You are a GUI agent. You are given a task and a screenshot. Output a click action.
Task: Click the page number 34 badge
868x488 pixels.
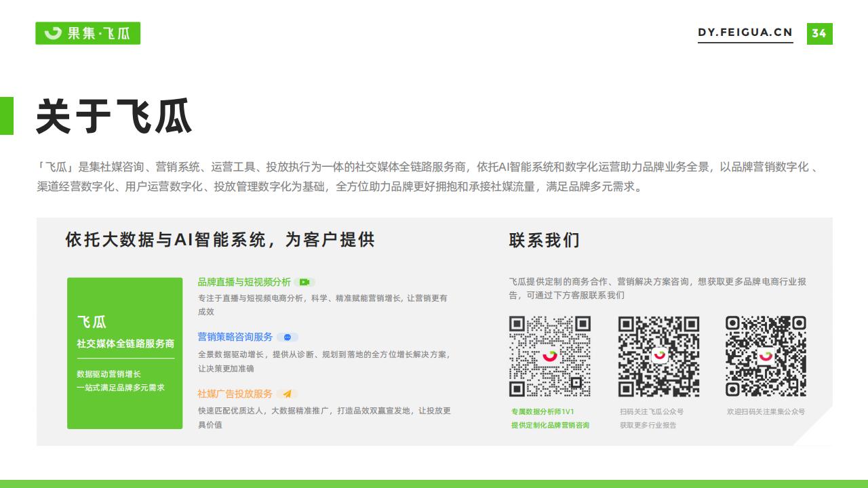coord(819,33)
